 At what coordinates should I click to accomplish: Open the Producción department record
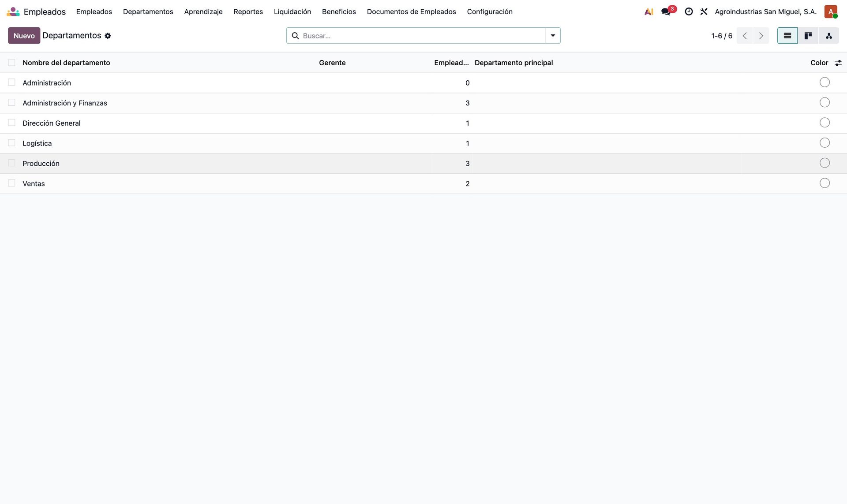(41, 164)
